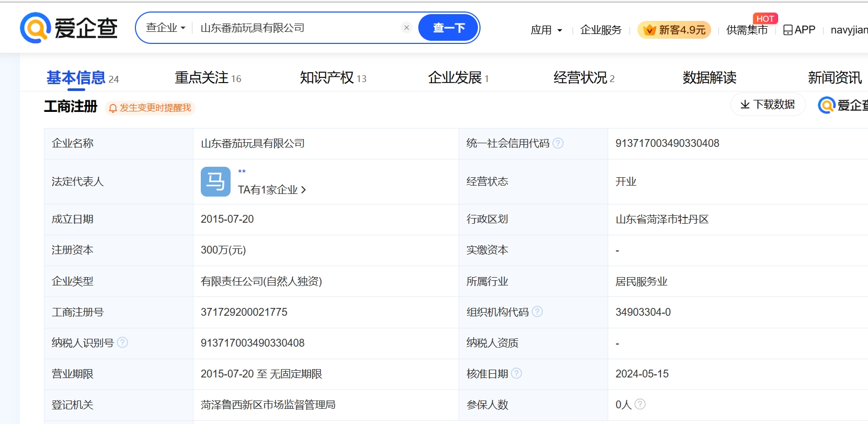868x424 pixels.
Task: Select registered capital 300万(元)
Action: [223, 250]
